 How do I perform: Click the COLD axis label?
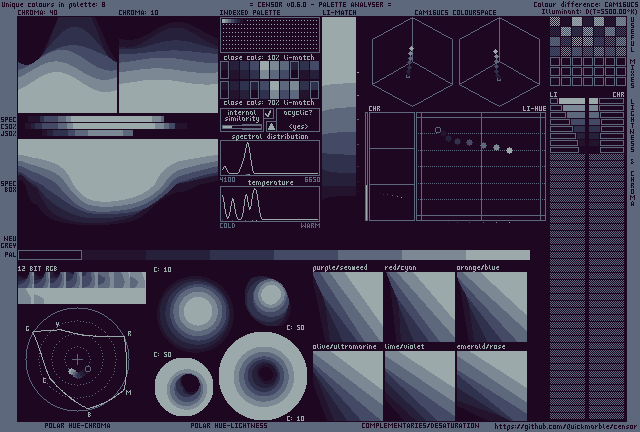[x=227, y=225]
